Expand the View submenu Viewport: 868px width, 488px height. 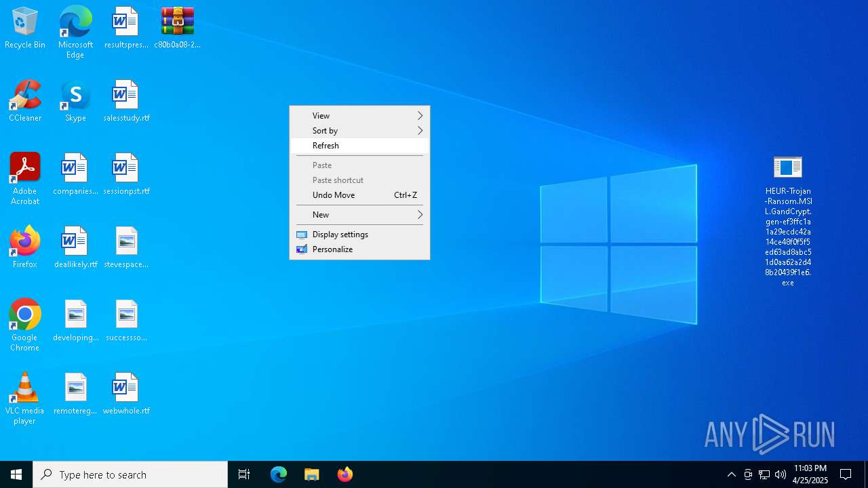click(x=359, y=116)
